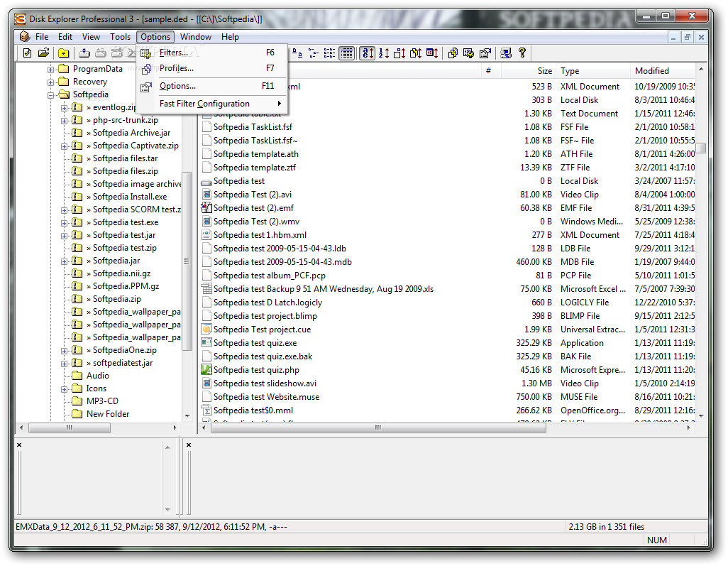Close the right bottom pane

pos(189,445)
